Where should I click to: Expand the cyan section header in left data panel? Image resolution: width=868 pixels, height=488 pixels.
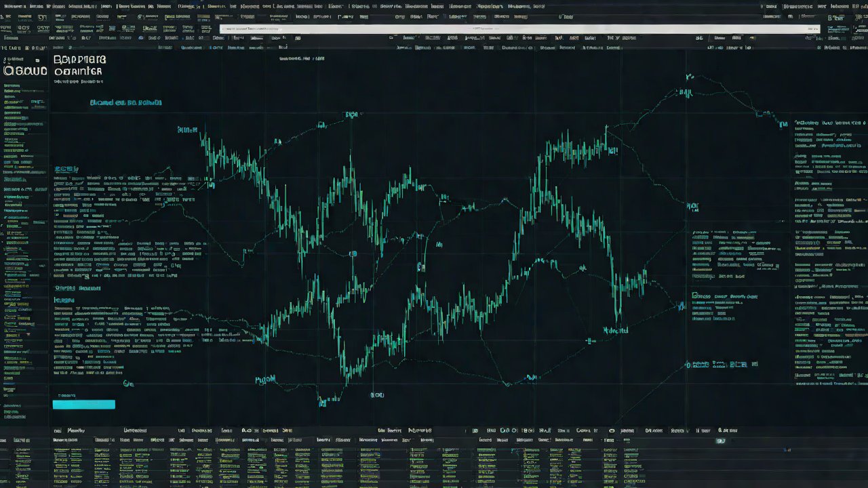pos(66,168)
